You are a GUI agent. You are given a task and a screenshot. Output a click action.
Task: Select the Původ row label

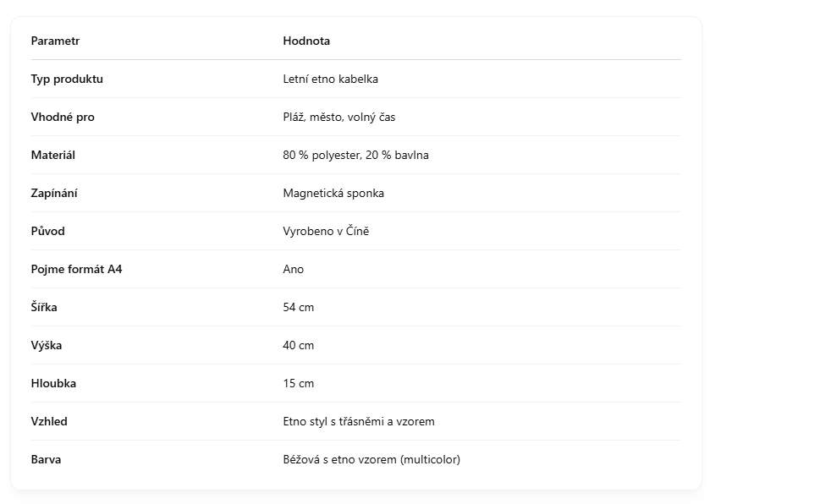tap(47, 231)
